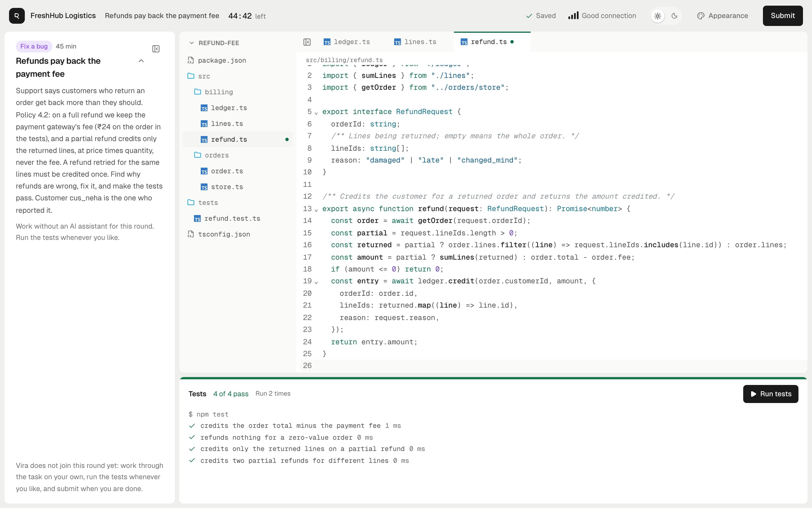Click the Fix a bug tag
This screenshot has height=508, width=812.
tap(34, 46)
